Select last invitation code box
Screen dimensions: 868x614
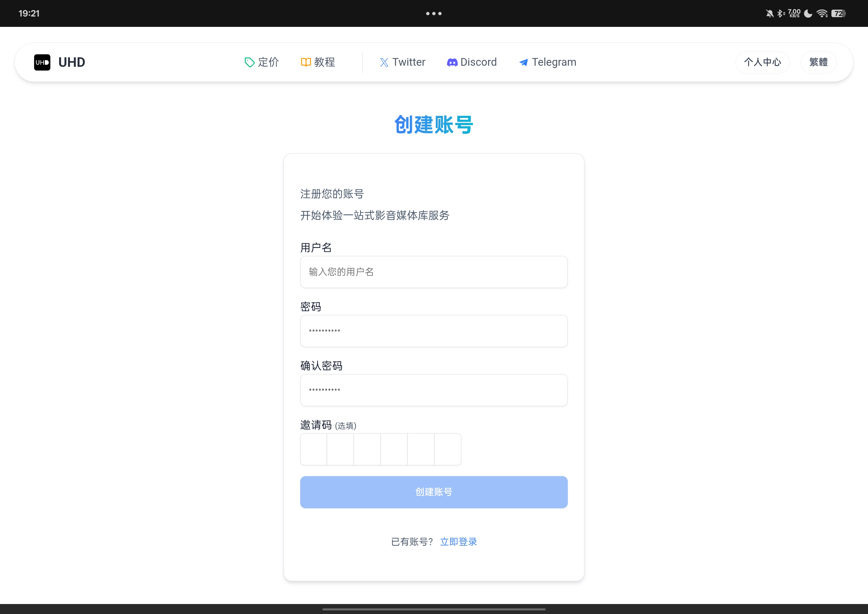[x=447, y=449]
